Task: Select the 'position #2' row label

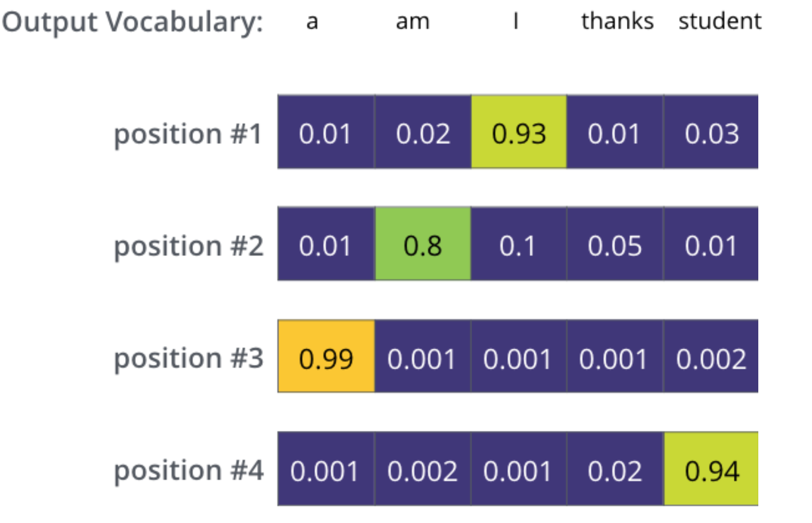Action: click(188, 245)
